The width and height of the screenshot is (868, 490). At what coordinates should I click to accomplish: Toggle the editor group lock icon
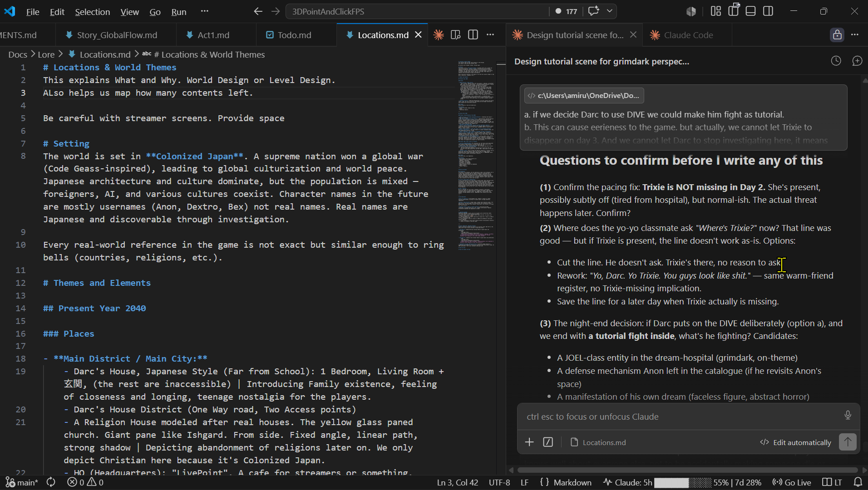click(x=837, y=35)
